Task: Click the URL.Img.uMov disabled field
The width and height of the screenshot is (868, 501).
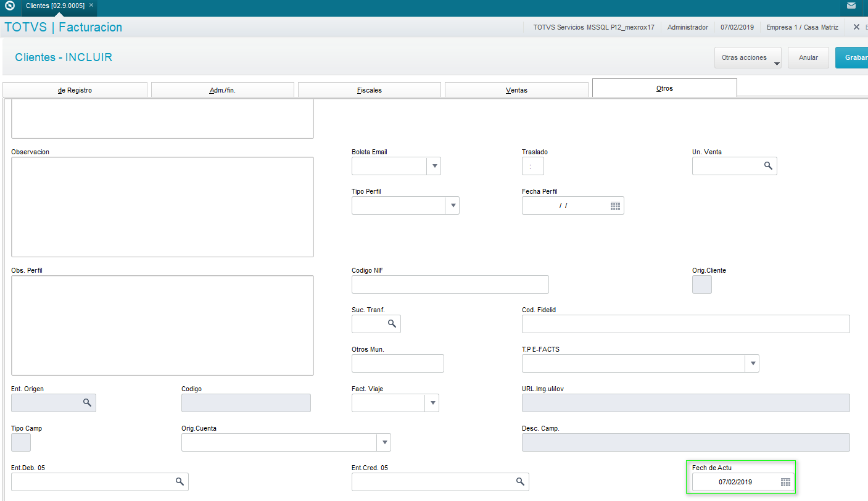Action: [685, 403]
